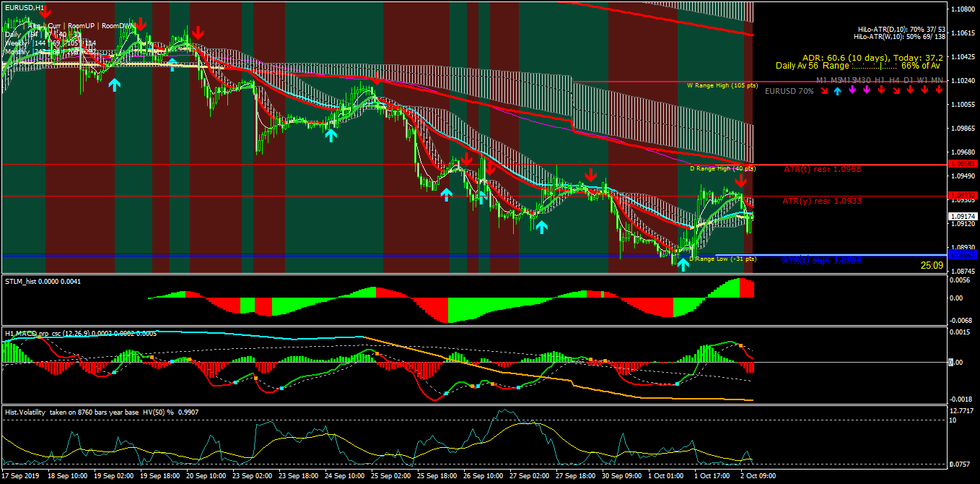Click the cyan buy arrow beside D Range Low

click(683, 264)
